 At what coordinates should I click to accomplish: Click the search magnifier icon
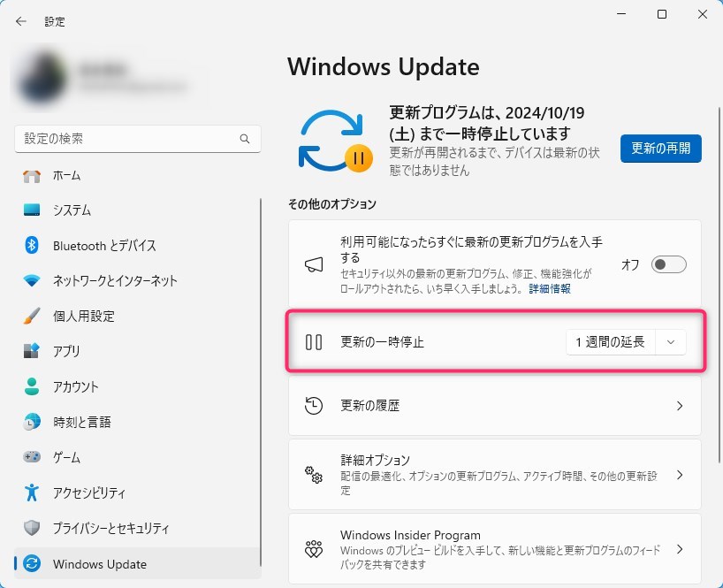(245, 140)
